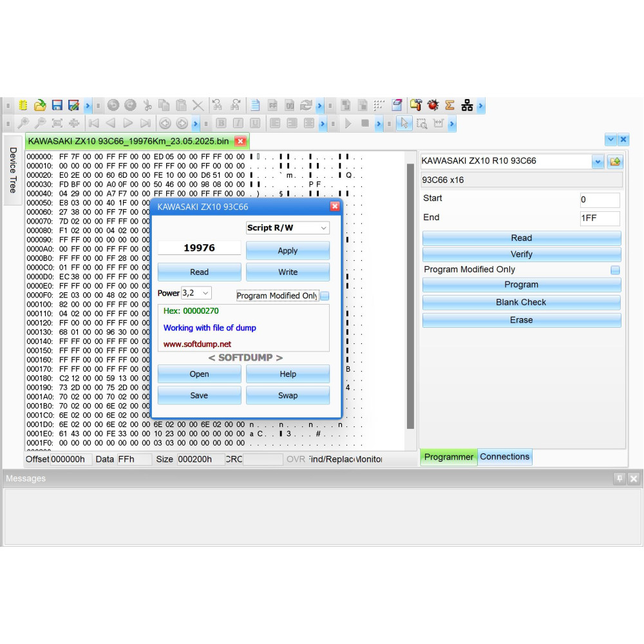Click the Swap button
This screenshot has height=644, width=644.
pyautogui.click(x=287, y=395)
